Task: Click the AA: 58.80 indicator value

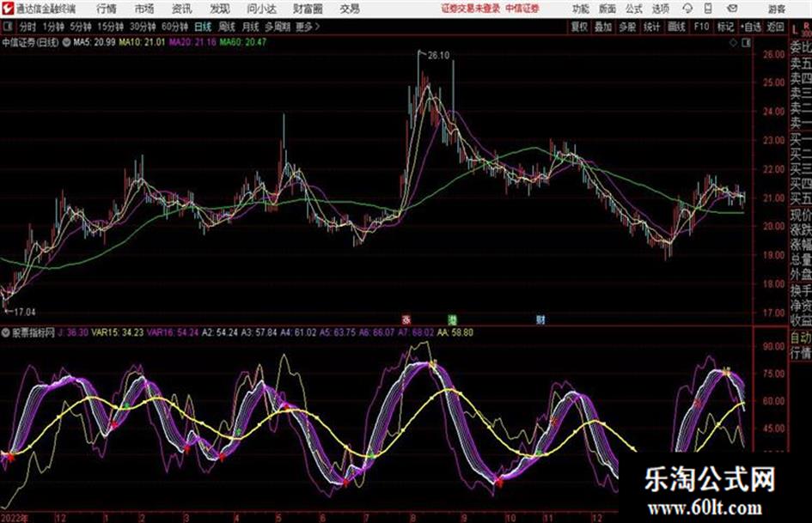Action: [455, 332]
